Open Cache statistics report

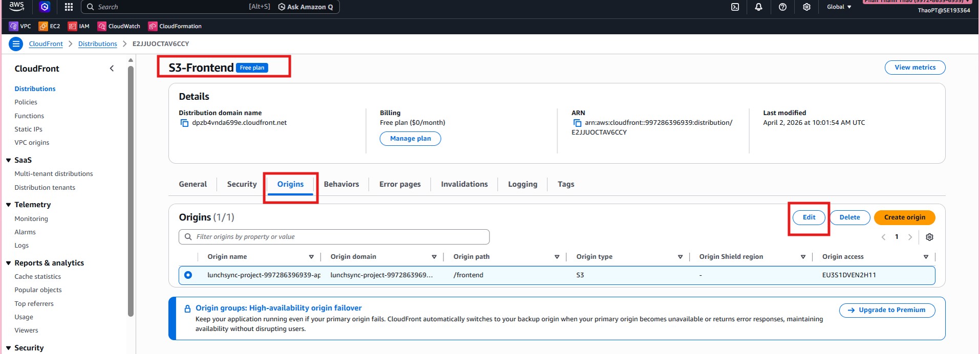coord(38,277)
